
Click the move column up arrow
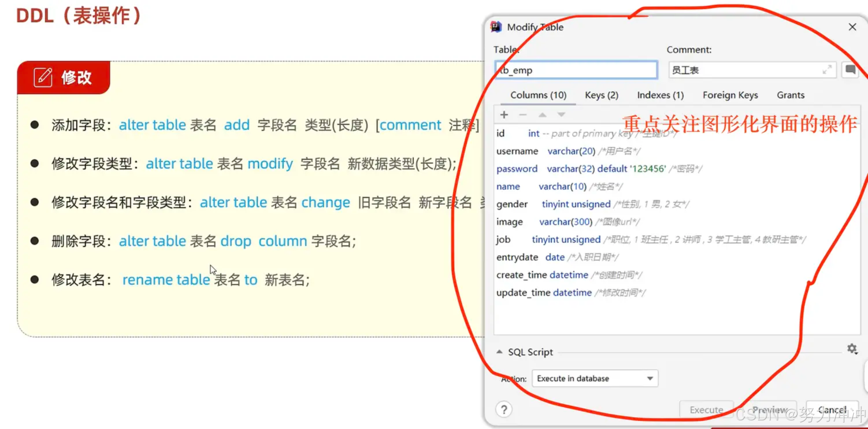(x=542, y=115)
